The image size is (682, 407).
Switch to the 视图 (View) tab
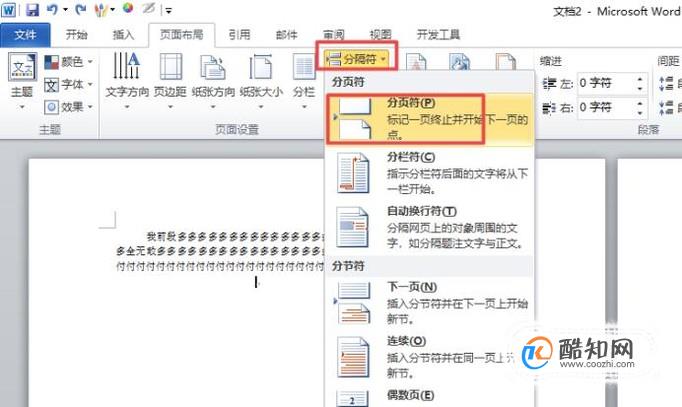(x=381, y=35)
